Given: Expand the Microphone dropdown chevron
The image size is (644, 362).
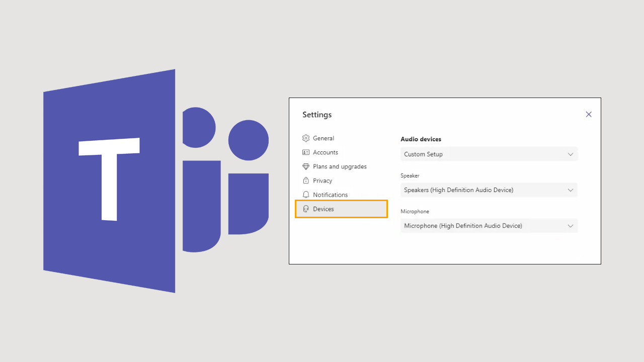Looking at the screenshot, I should click(x=571, y=226).
